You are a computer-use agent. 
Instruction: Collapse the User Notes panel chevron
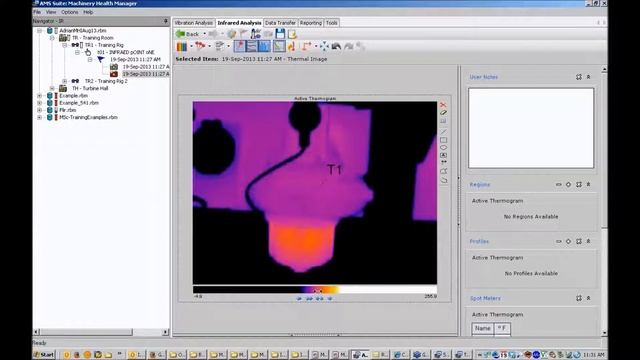[589, 77]
